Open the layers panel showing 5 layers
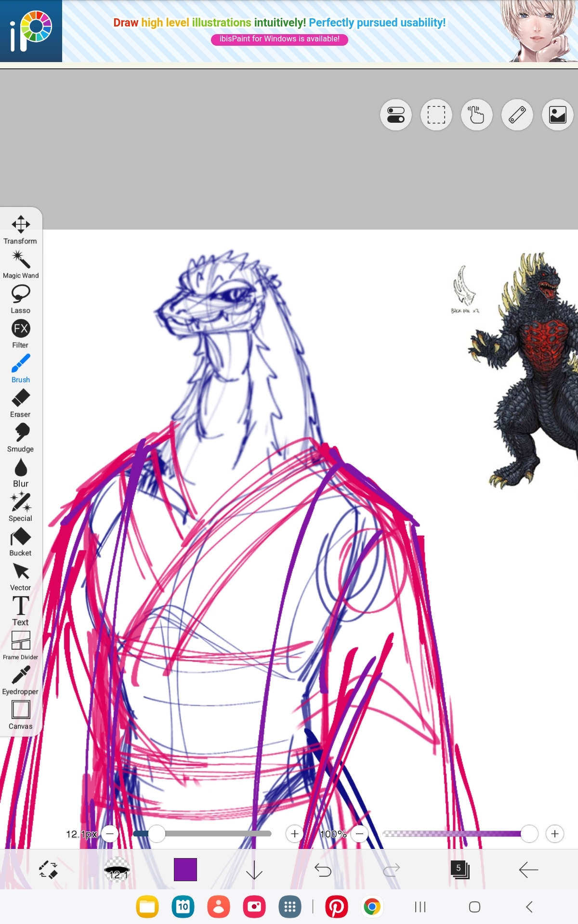578x924 pixels. click(460, 870)
